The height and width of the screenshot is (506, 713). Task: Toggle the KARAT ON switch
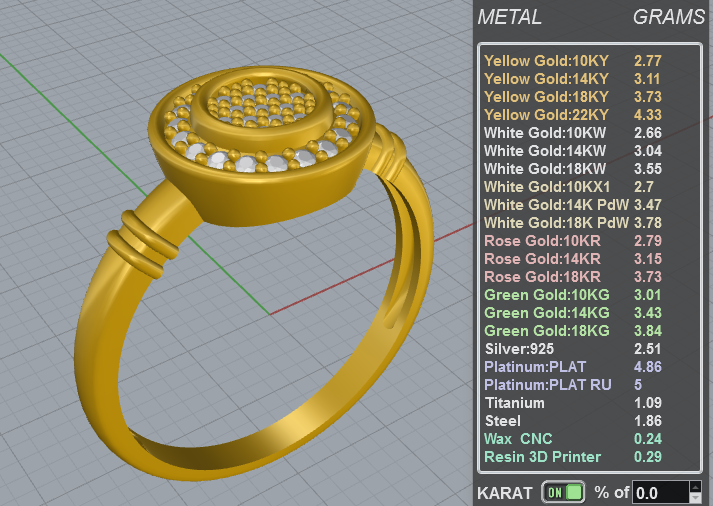[x=563, y=492]
